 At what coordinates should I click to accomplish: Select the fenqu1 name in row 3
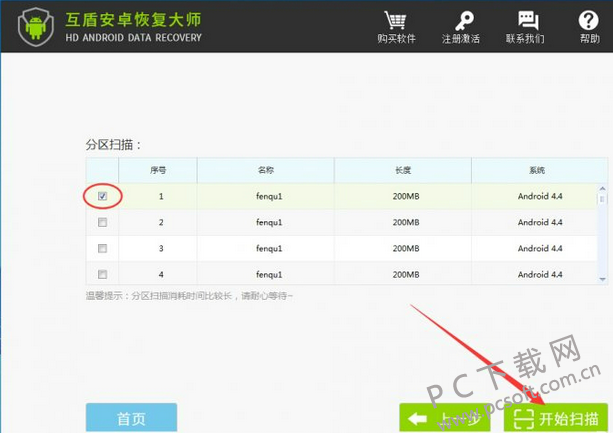point(269,249)
